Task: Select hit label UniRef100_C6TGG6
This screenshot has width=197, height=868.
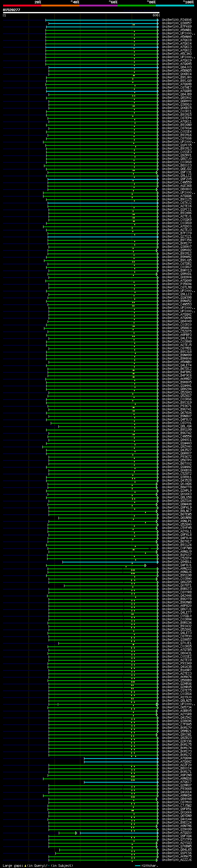Action: point(176,139)
